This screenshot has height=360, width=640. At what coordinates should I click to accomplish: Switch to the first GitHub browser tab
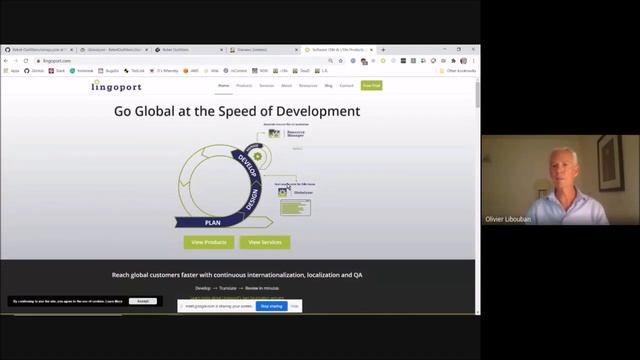(39, 50)
